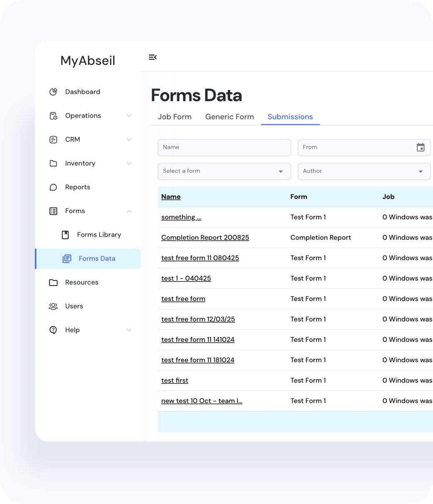This screenshot has height=504, width=433.
Task: Click the Users group icon
Action: [x=53, y=306]
